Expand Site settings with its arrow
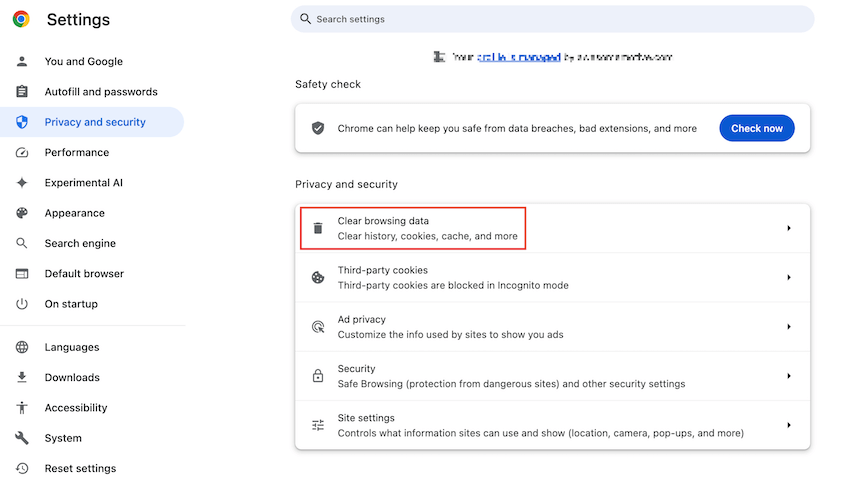845x485 pixels. click(x=788, y=425)
